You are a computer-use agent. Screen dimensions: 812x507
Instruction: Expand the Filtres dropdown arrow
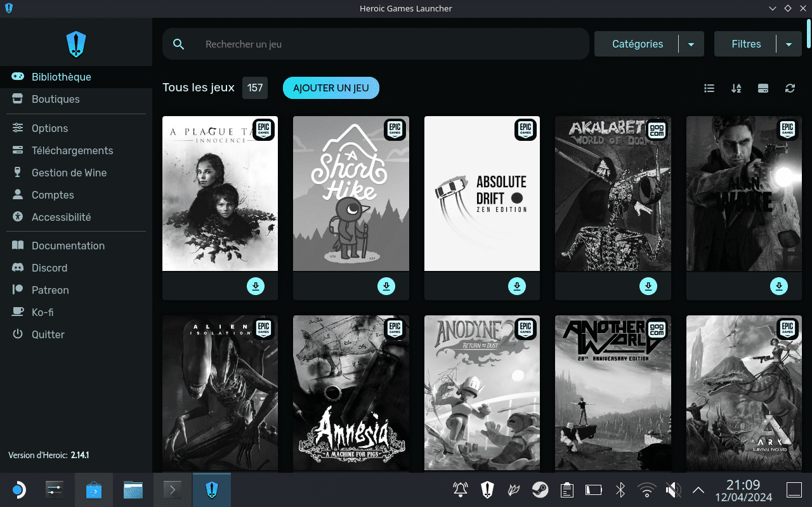(789, 44)
